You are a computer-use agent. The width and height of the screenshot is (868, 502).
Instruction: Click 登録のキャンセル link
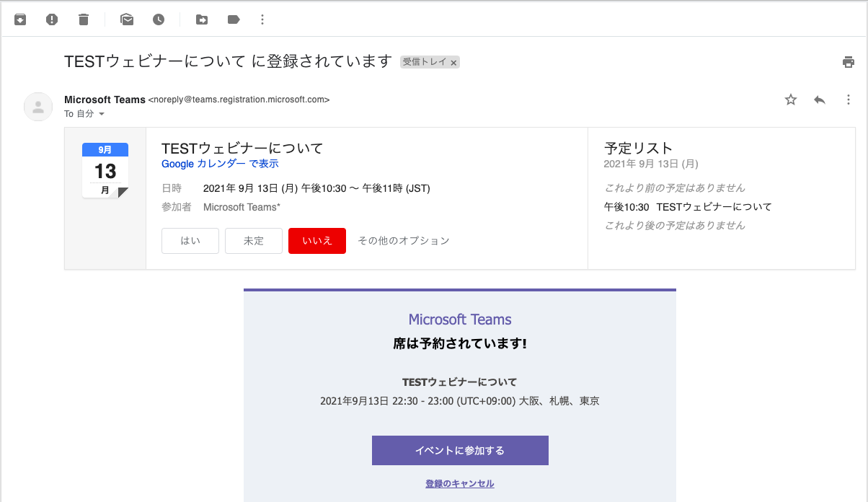click(460, 484)
